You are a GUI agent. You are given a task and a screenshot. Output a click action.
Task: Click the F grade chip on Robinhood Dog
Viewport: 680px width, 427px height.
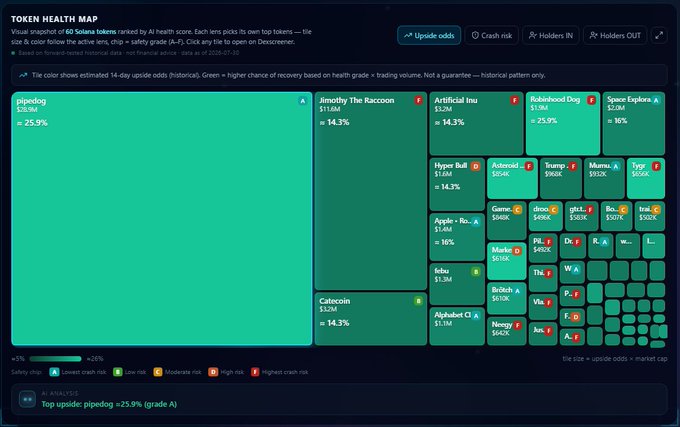(591, 100)
